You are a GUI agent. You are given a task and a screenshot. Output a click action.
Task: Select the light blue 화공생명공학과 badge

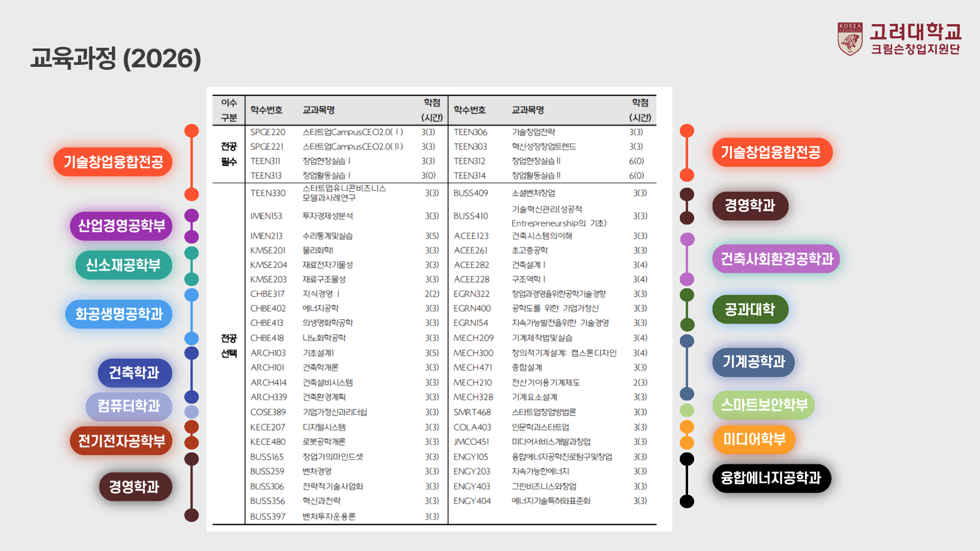click(x=119, y=314)
